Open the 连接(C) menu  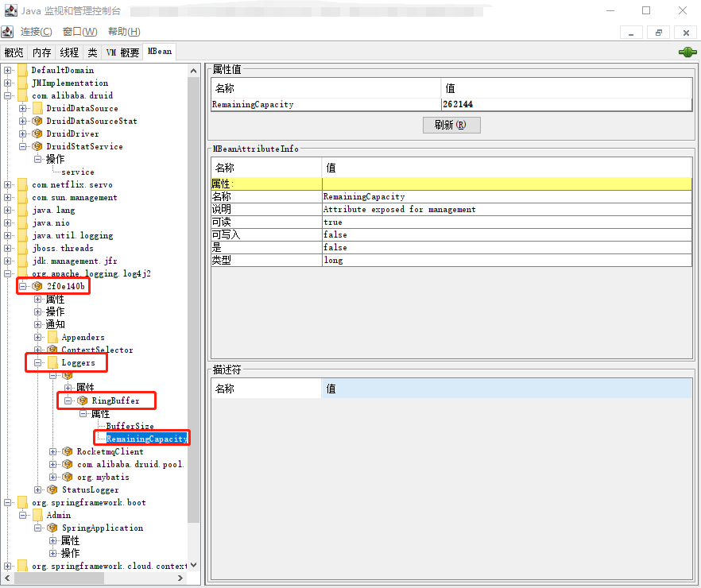[37, 32]
